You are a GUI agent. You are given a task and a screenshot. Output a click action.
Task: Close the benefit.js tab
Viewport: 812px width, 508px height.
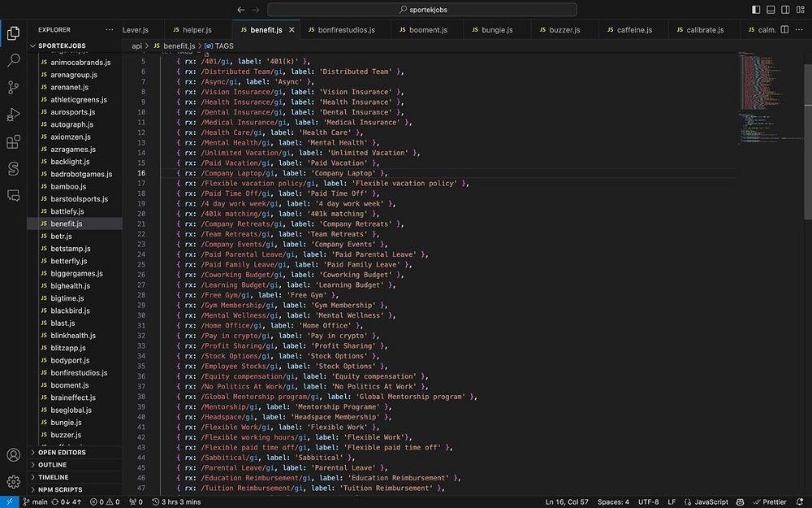coord(292,30)
